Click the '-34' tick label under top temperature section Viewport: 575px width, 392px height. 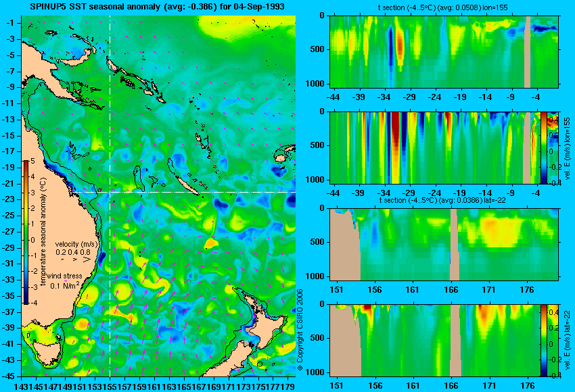click(x=384, y=97)
